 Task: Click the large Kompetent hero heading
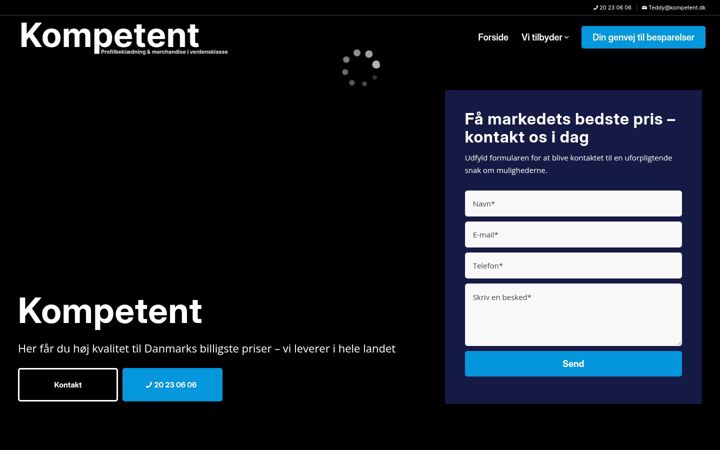click(x=110, y=312)
